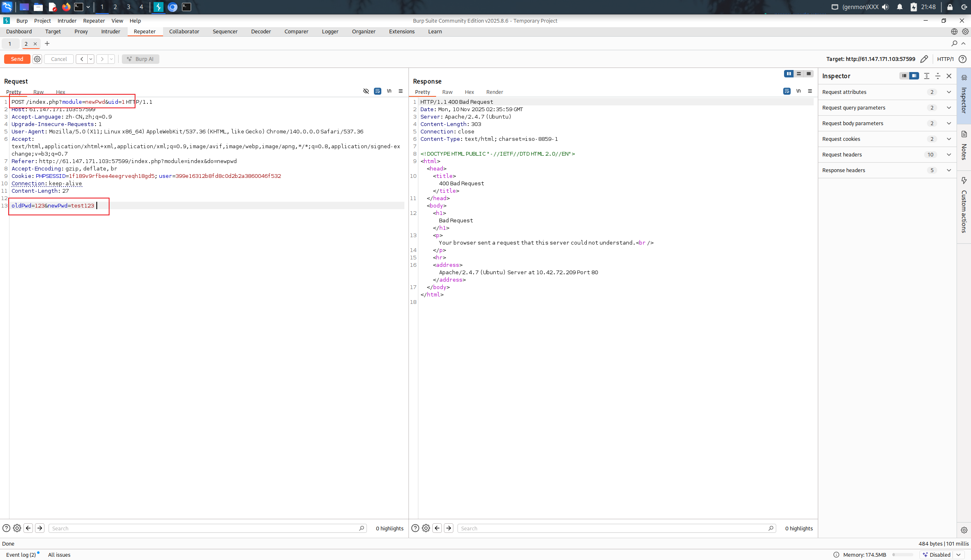Add a new Repeater tab

pyautogui.click(x=47, y=44)
